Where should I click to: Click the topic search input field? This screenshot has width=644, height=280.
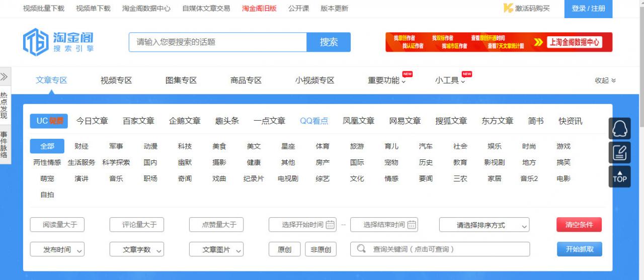click(x=218, y=42)
